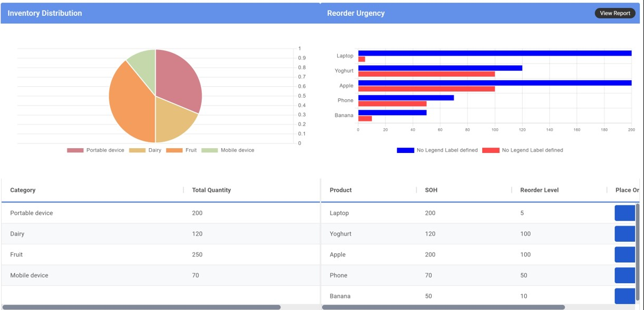Click the product table horizontal scrollbar

443,307
